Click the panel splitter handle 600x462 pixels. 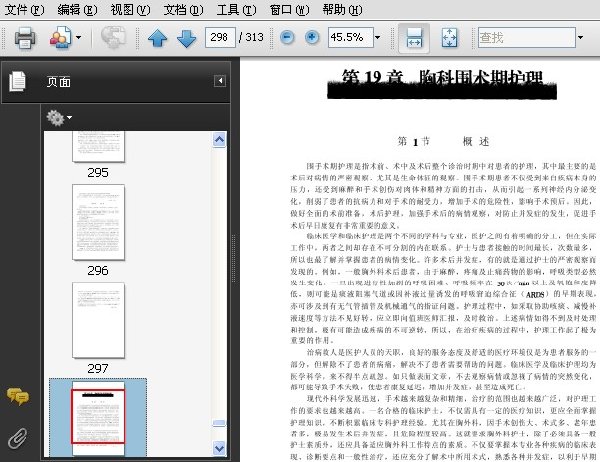(233, 259)
